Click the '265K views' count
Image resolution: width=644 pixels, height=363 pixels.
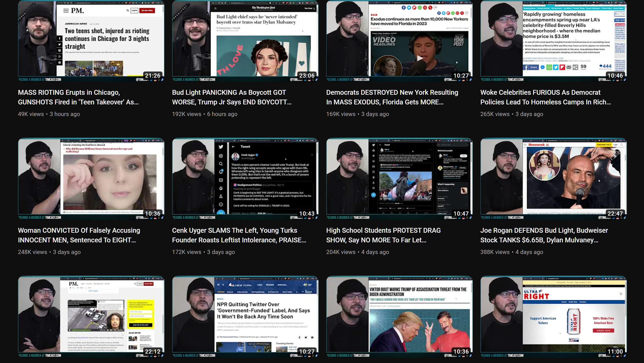[x=495, y=114]
